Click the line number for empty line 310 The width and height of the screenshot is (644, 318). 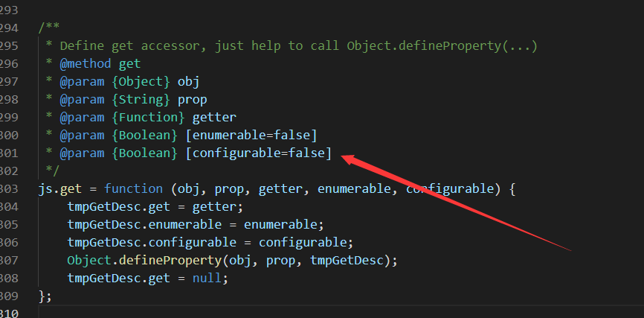(x=9, y=314)
